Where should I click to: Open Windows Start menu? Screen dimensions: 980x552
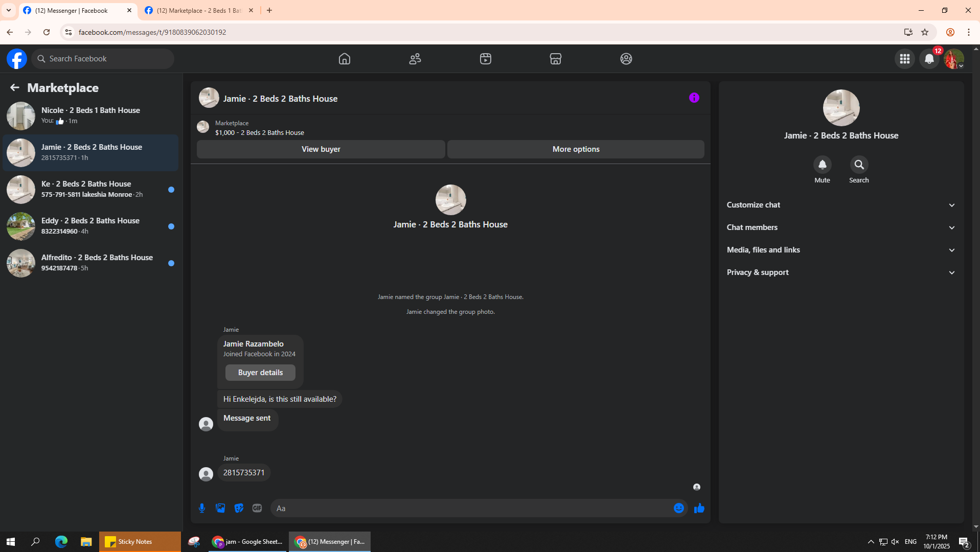tap(11, 542)
